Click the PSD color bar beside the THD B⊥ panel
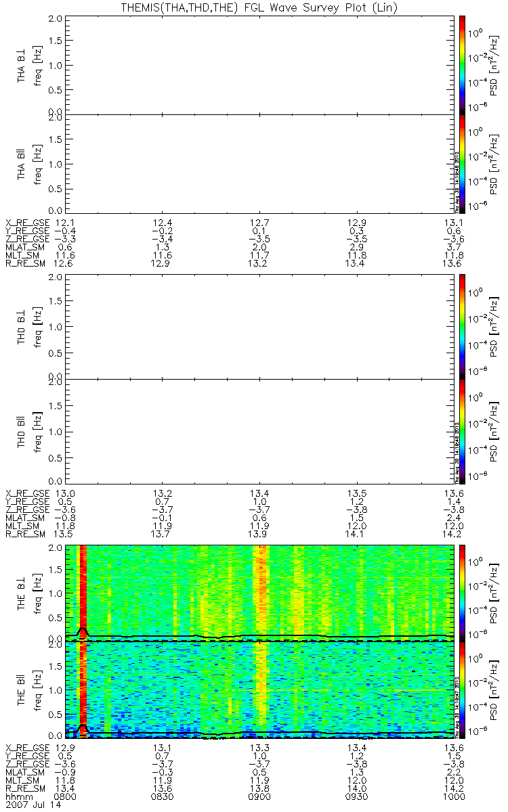This screenshot has height=812, width=508. tap(462, 328)
